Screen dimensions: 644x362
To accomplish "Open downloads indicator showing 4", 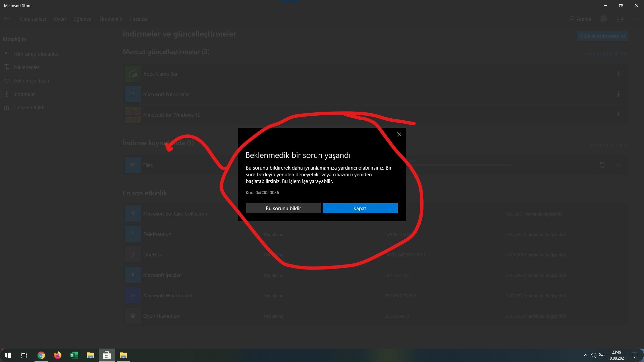I will (x=620, y=19).
